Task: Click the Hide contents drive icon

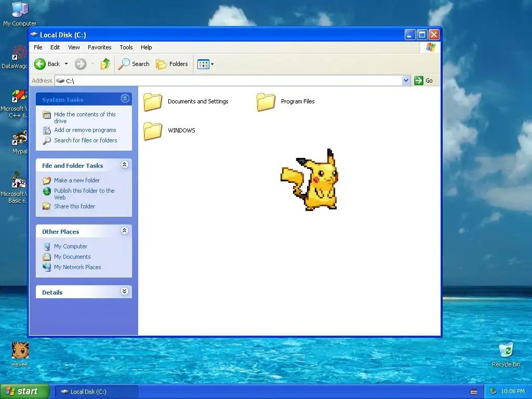Action: (x=47, y=115)
